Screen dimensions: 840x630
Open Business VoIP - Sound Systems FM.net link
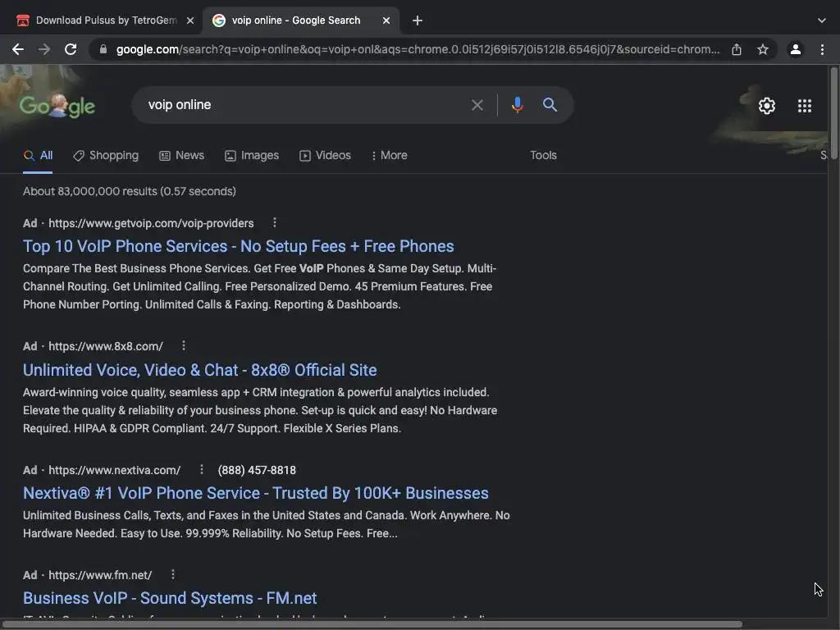click(170, 598)
